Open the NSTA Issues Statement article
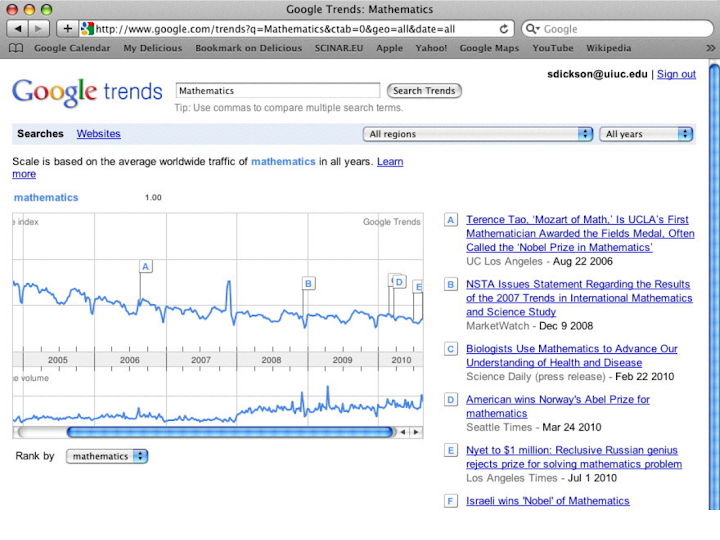This screenshot has width=720, height=540. pyautogui.click(x=579, y=298)
